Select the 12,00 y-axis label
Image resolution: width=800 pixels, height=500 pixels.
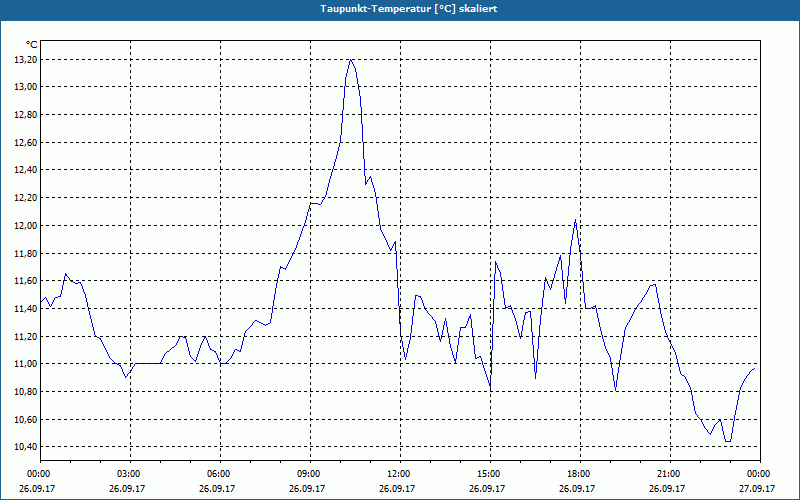coord(27,226)
